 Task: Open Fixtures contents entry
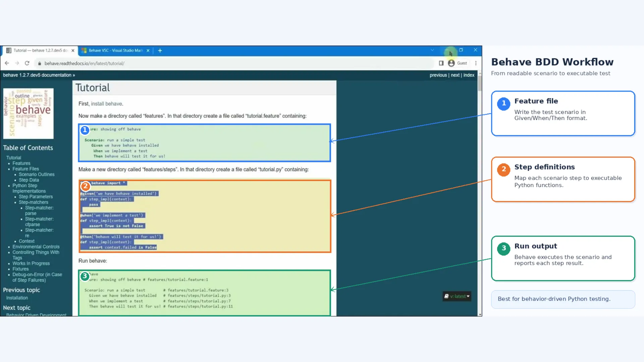[20, 269]
